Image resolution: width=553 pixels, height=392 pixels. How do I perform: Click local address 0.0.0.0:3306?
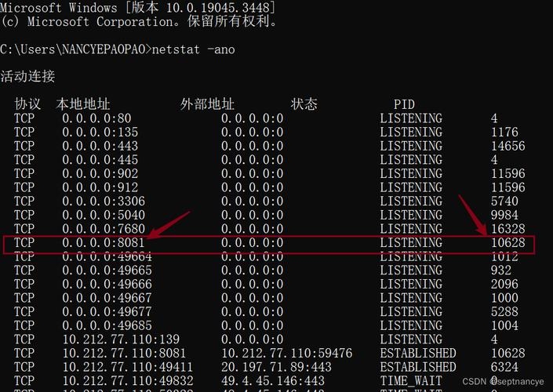pyautogui.click(x=104, y=201)
